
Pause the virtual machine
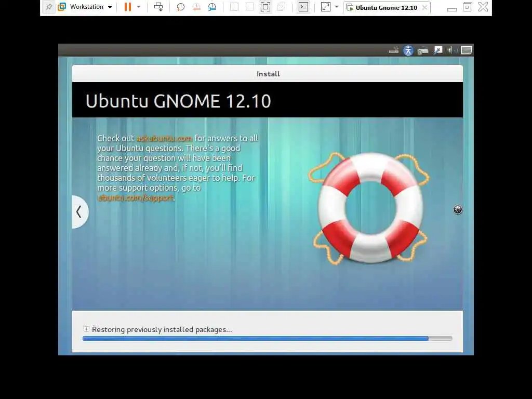pos(128,7)
